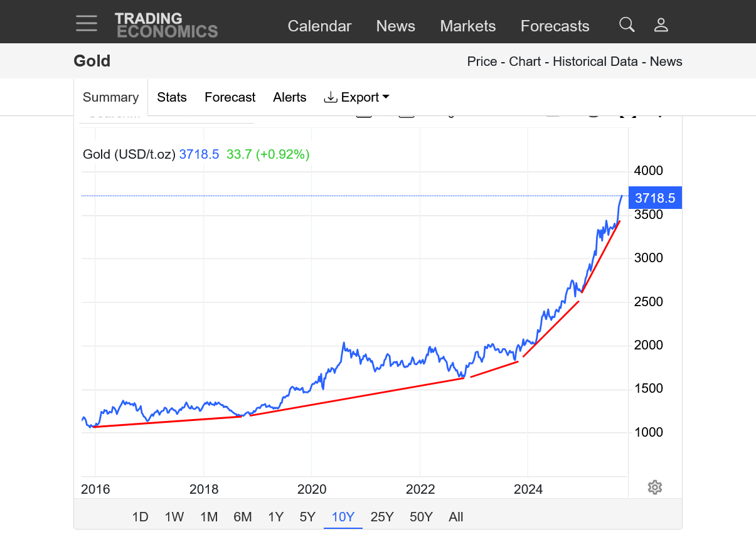Click the blue 3718.5 price label
This screenshot has height=559, width=756.
point(654,198)
